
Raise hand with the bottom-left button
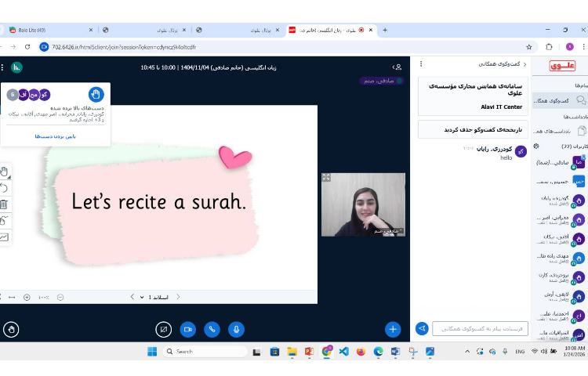coord(11,330)
